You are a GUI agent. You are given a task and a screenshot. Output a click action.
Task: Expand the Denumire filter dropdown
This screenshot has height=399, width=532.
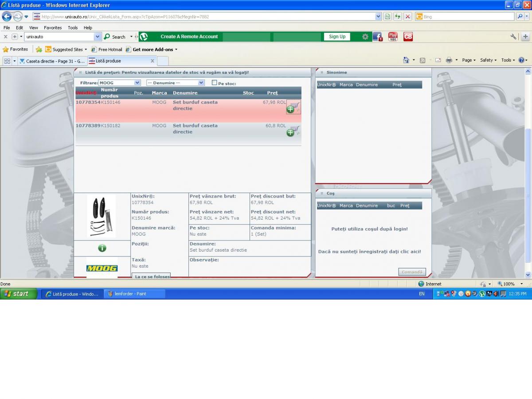click(201, 83)
